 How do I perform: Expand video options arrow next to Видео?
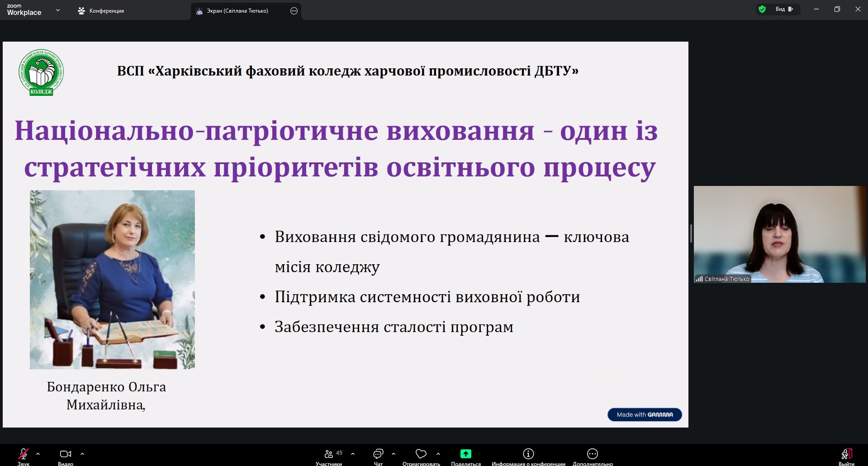pyautogui.click(x=82, y=453)
